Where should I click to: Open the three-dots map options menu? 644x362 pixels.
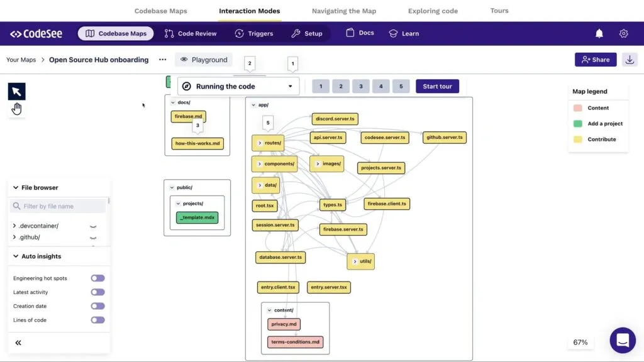(x=162, y=60)
